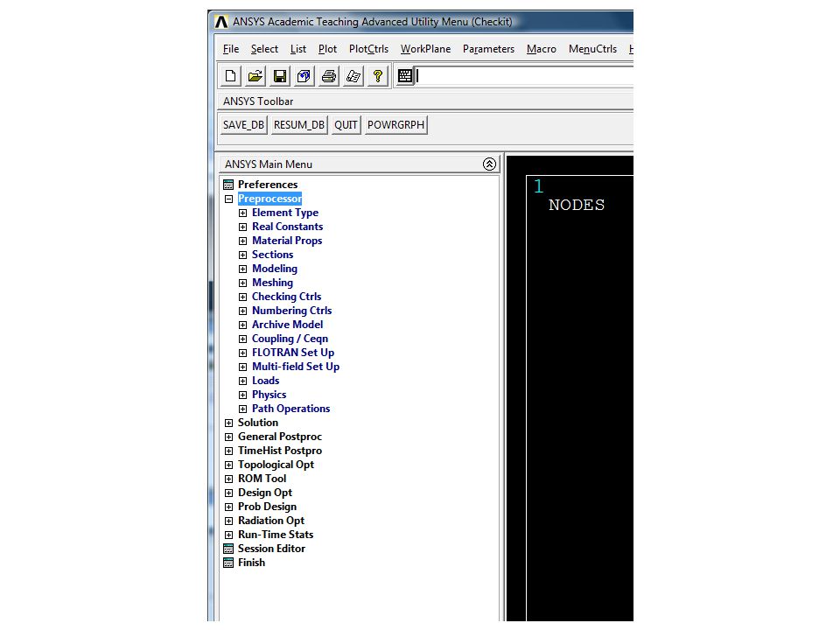This screenshot has height=630, width=840.
Task: Open the Plot menu
Action: coord(327,49)
